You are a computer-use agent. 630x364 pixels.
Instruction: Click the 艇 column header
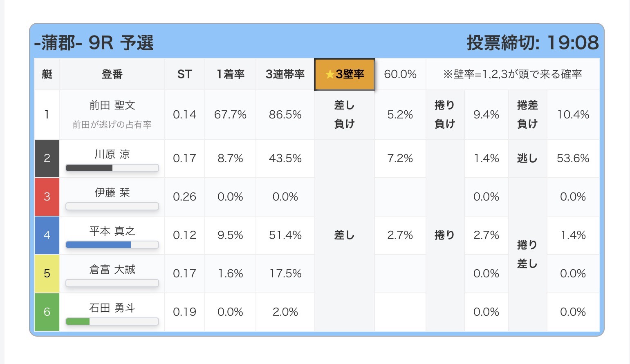pyautogui.click(x=47, y=74)
